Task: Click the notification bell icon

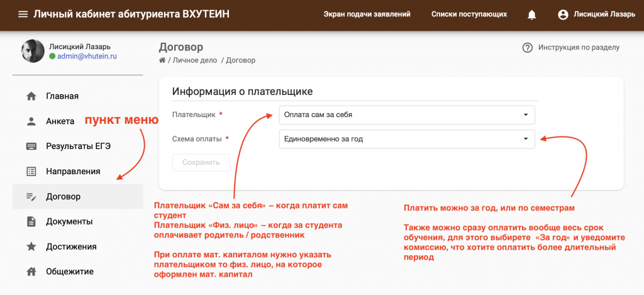Action: pyautogui.click(x=532, y=15)
